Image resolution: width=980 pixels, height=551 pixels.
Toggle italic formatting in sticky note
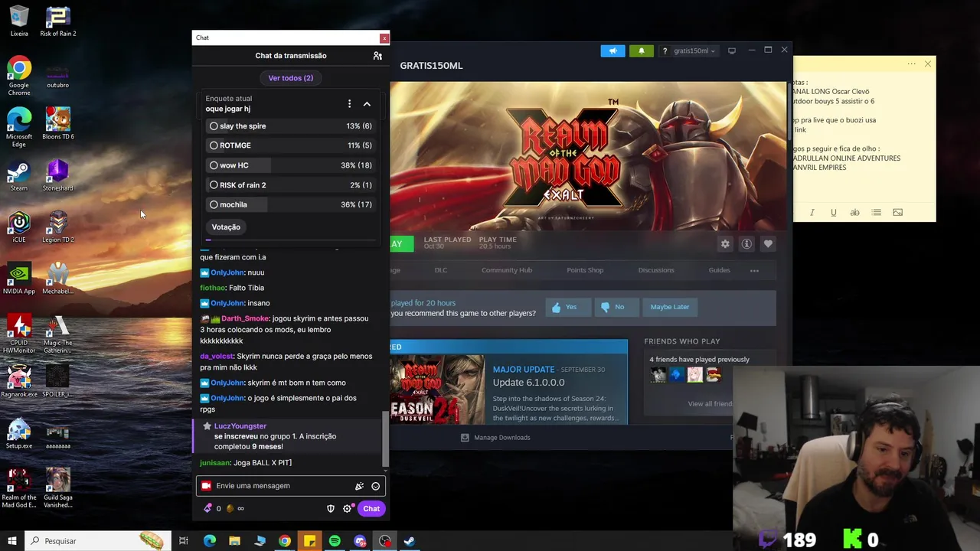pyautogui.click(x=812, y=213)
